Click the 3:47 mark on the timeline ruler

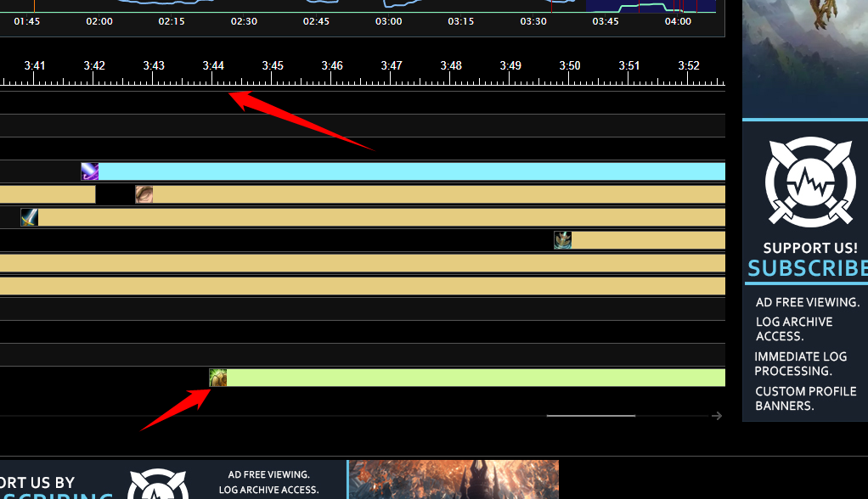392,66
